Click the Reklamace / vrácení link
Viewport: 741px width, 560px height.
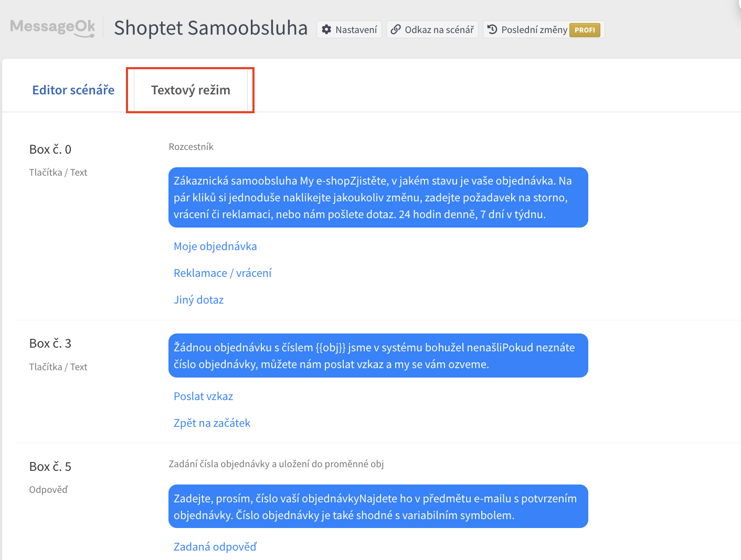click(x=223, y=273)
